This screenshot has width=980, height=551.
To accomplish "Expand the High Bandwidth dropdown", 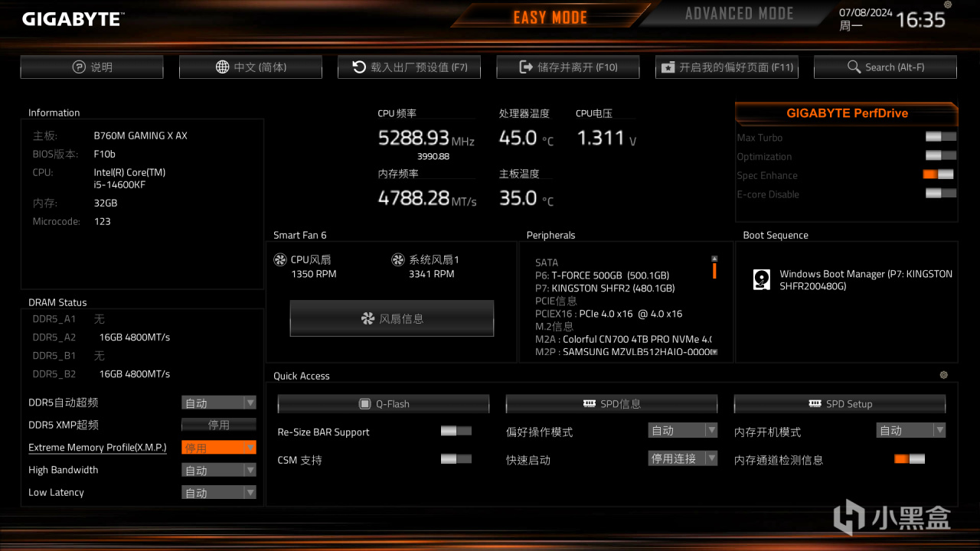I will (x=219, y=470).
